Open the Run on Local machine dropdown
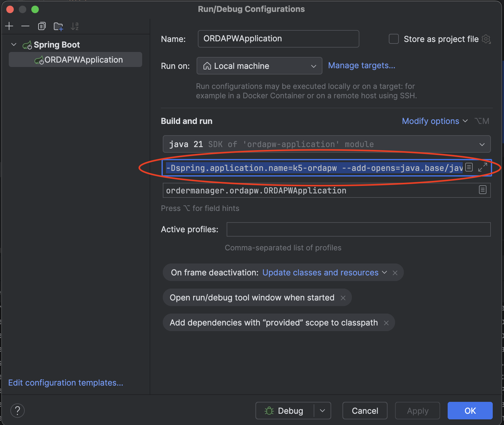Image resolution: width=504 pixels, height=425 pixels. pos(313,66)
